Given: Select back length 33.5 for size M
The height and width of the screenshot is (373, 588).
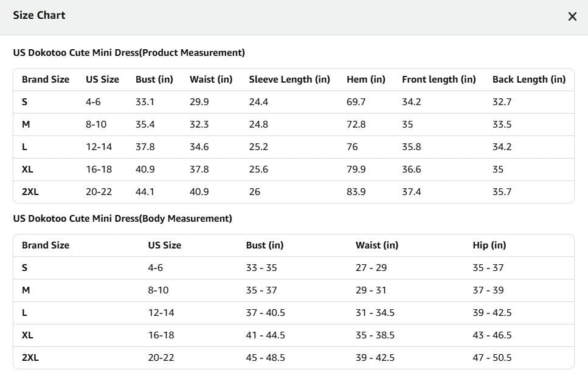Looking at the screenshot, I should coord(502,125).
